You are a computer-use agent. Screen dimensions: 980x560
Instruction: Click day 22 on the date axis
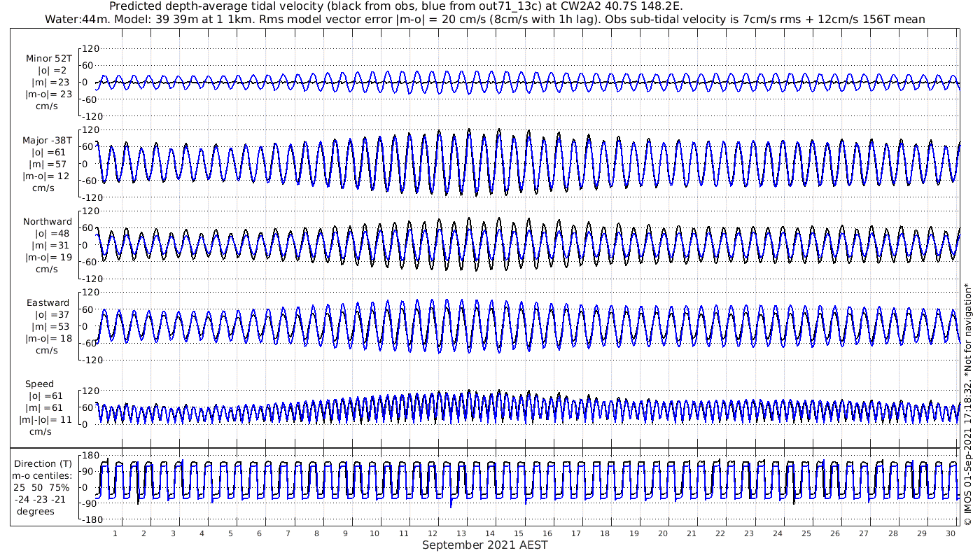click(720, 533)
